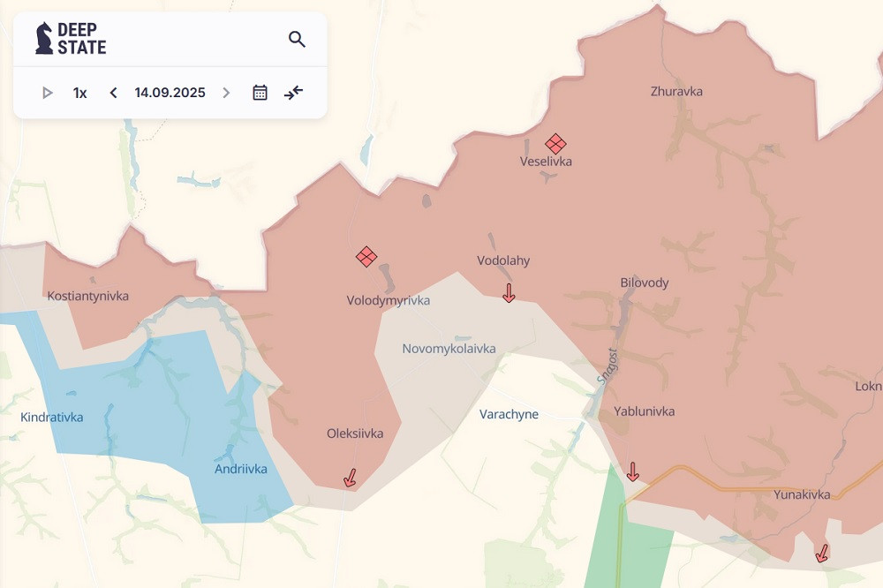
Task: Click the Andriivka town label
Action: [241, 469]
